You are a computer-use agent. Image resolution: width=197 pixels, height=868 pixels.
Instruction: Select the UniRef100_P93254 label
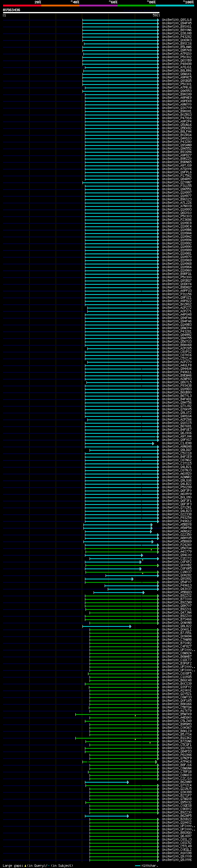177,518
